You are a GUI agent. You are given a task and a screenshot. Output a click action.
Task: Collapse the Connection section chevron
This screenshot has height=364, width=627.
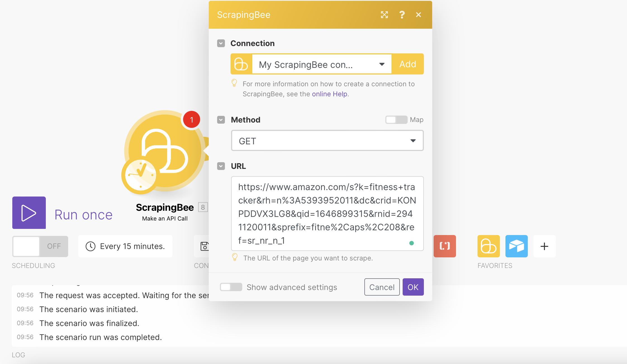point(221,43)
